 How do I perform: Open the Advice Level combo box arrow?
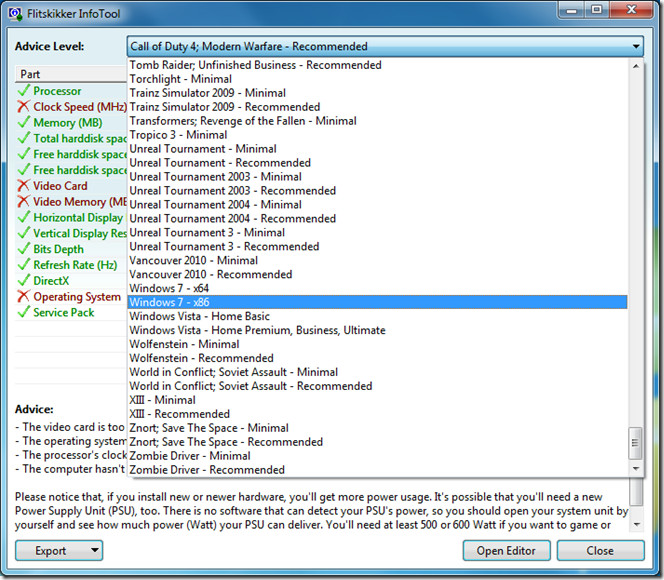636,46
